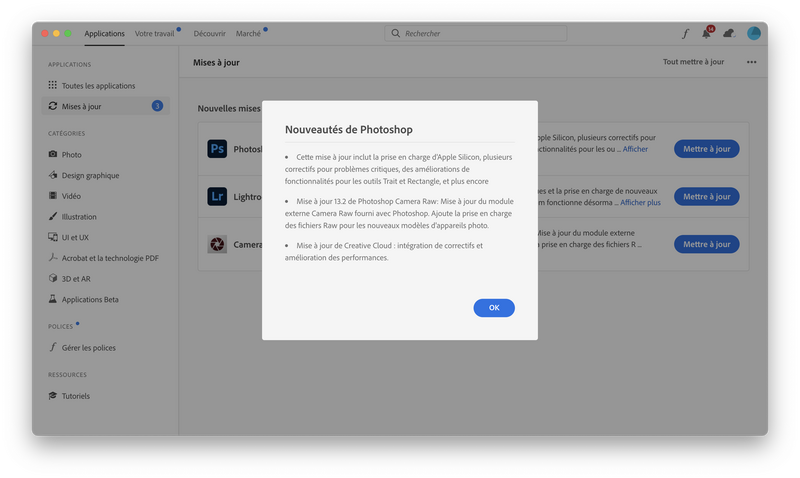
Task: Click Tout mettre à jour
Action: (693, 62)
